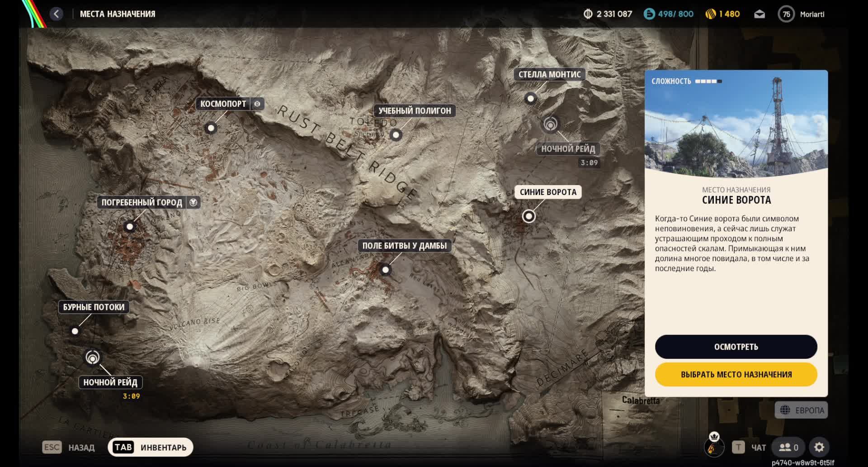Click the ESC key badge
This screenshot has height=467, width=868.
pyautogui.click(x=52, y=447)
